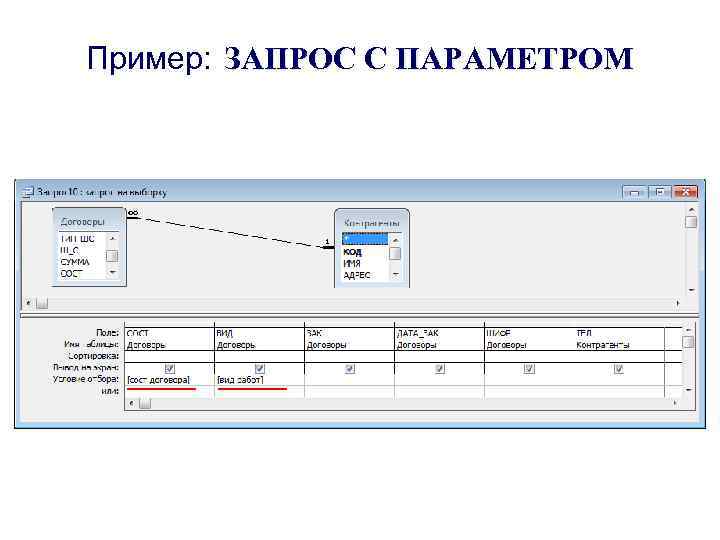Click the criteria cell under ЗАК column
Image resolution: width=720 pixels, height=540 pixels.
coord(349,380)
